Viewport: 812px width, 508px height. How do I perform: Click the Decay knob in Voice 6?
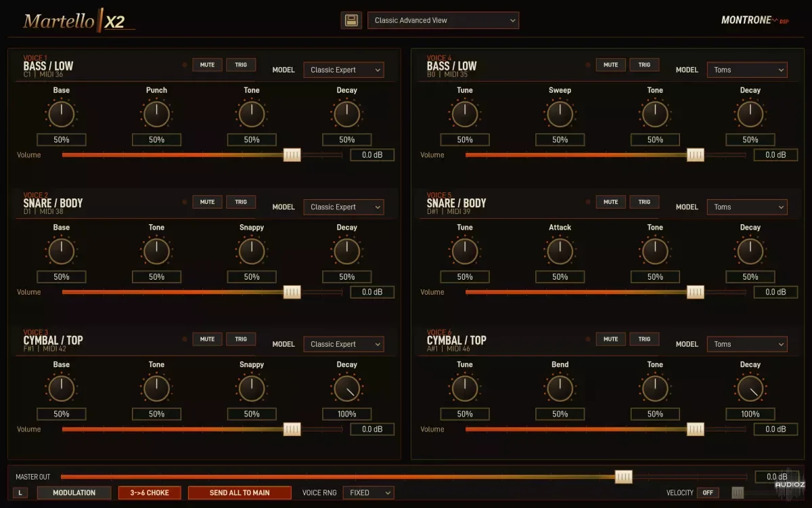(750, 389)
